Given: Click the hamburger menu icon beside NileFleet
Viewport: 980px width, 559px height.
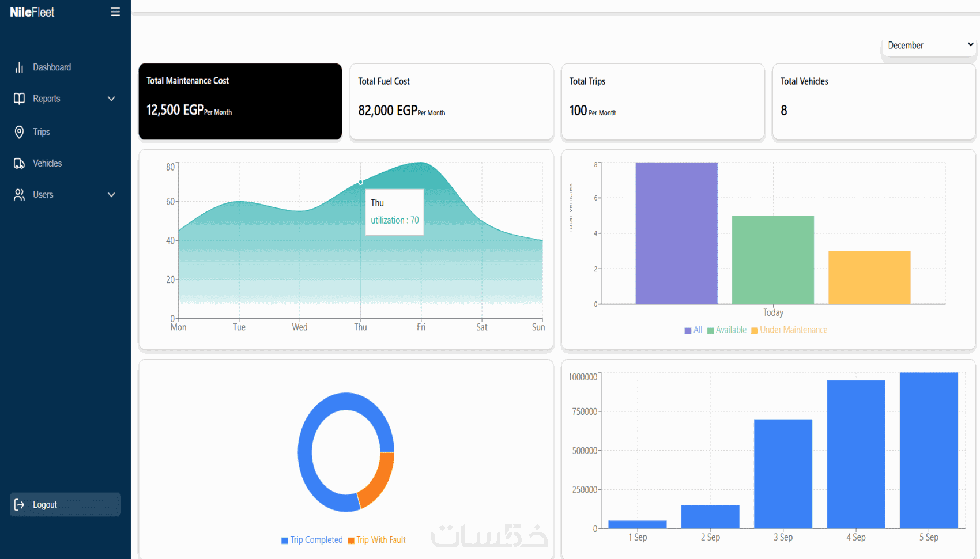Looking at the screenshot, I should point(115,12).
